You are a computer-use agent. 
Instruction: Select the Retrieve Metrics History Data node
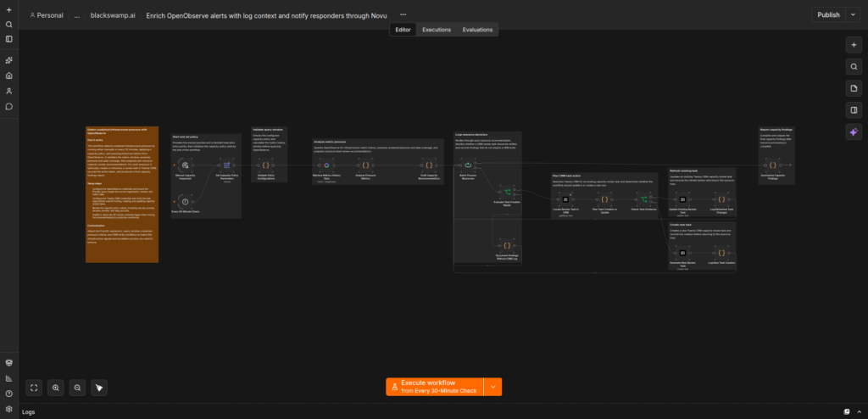[x=326, y=165]
